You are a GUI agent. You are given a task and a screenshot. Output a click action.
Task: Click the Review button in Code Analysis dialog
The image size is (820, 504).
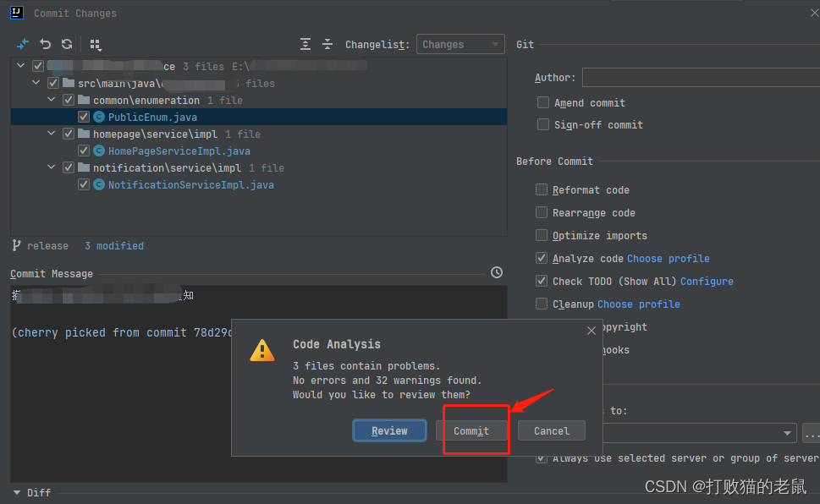388,430
